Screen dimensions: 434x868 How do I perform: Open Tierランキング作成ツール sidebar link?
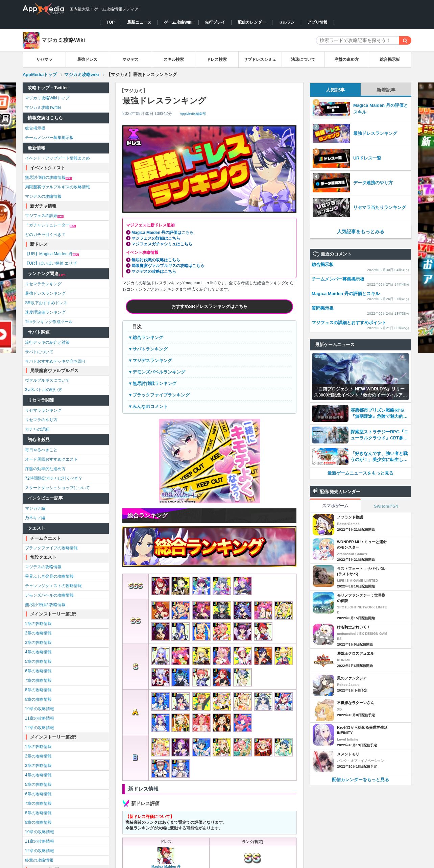pos(49,322)
